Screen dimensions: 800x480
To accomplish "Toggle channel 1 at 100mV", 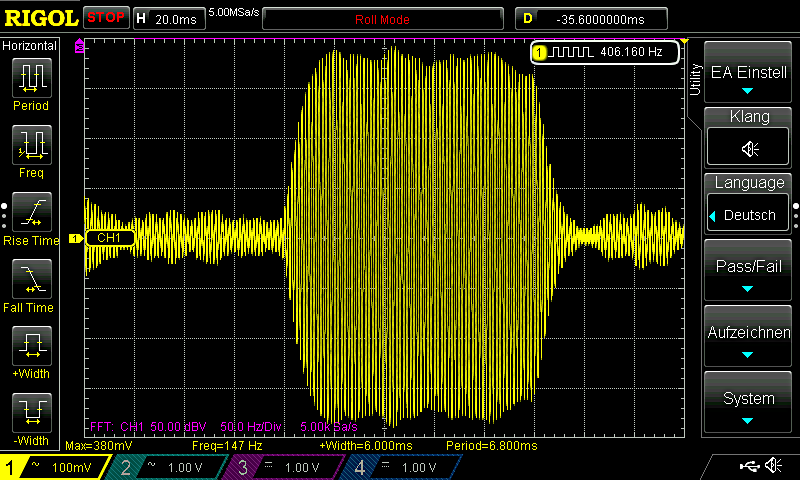I will point(55,467).
